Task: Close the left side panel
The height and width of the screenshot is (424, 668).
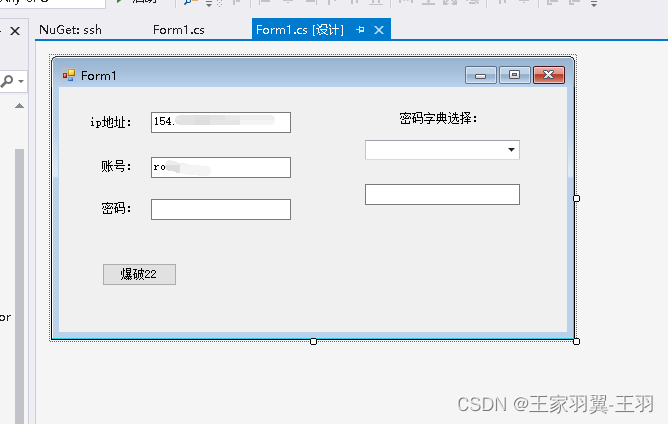Action: [x=15, y=31]
